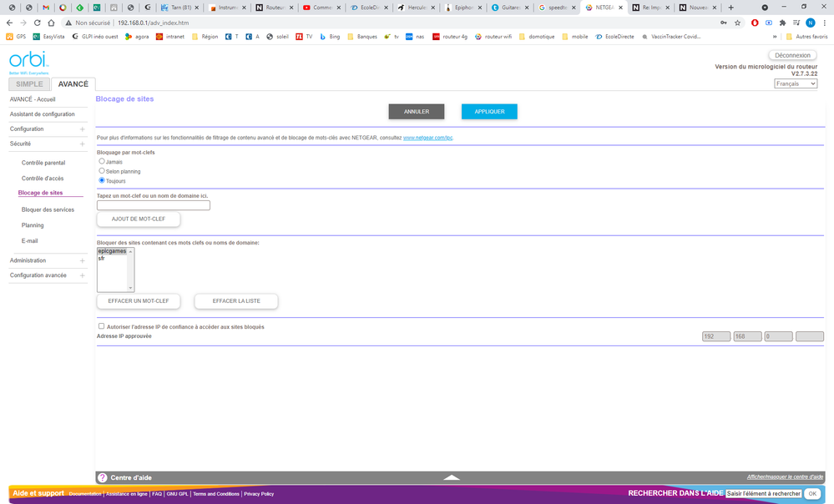This screenshot has height=504, width=834.
Task: Click the browser address bar URL
Action: 153,23
